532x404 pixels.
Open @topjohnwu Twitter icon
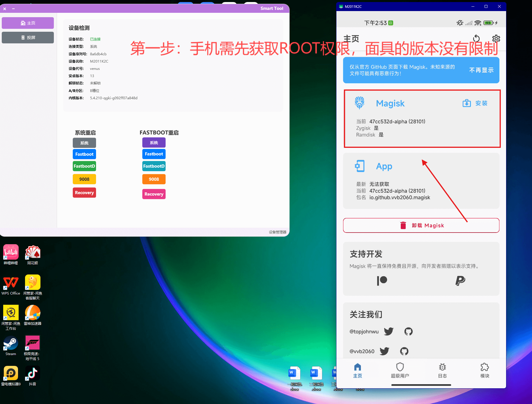[x=389, y=332]
